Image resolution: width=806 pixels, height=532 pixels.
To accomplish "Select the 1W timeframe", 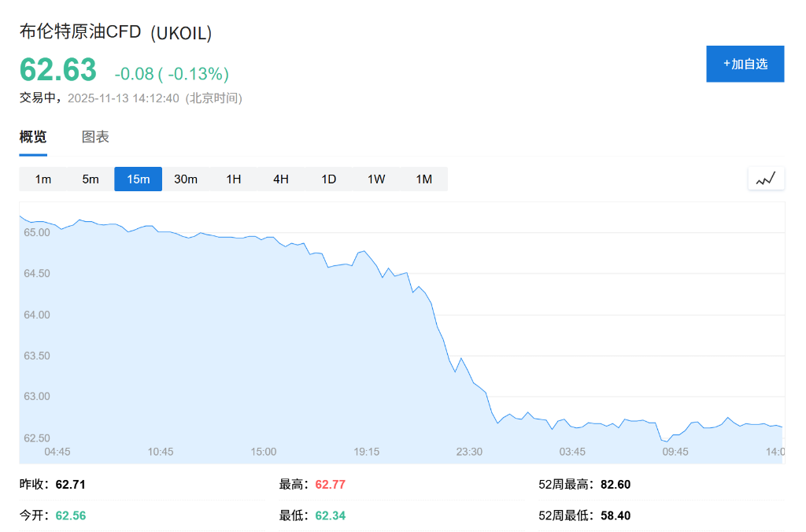I will 376,179.
